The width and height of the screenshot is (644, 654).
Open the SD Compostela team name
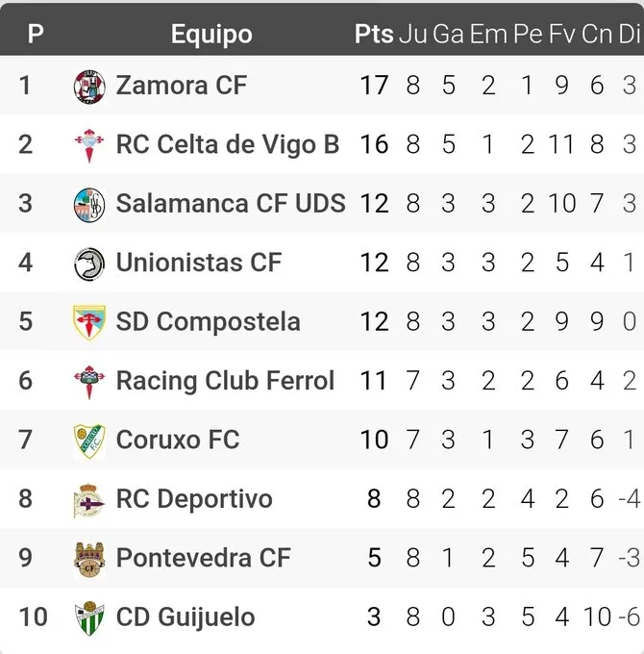pos(208,322)
